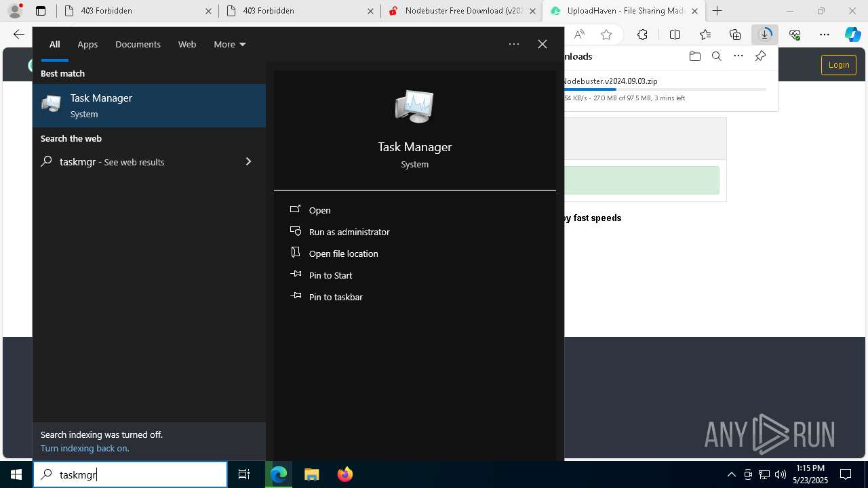Screen dimensions: 868x488
Task: Open the Windows Start menu
Action: pyautogui.click(x=16, y=474)
